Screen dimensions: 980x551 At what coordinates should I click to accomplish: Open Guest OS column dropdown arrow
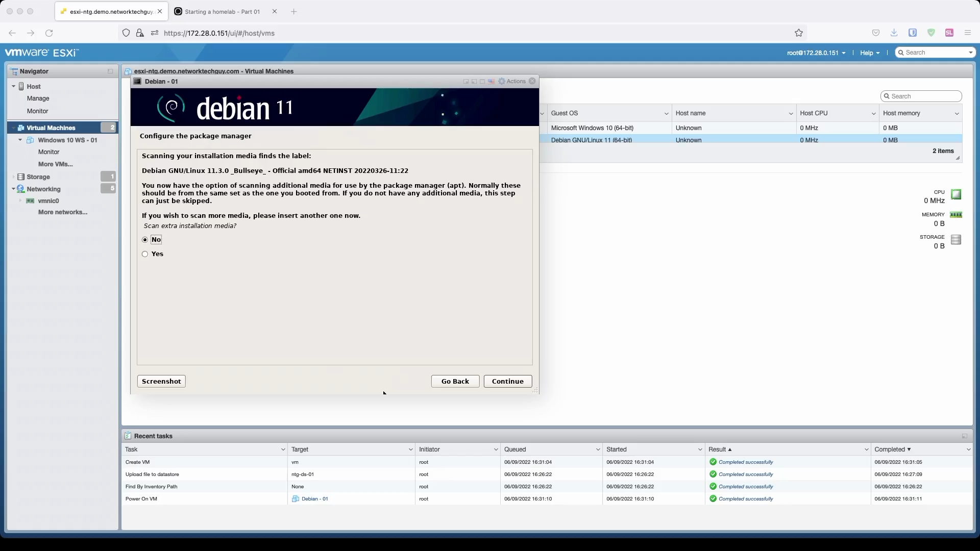tap(666, 114)
